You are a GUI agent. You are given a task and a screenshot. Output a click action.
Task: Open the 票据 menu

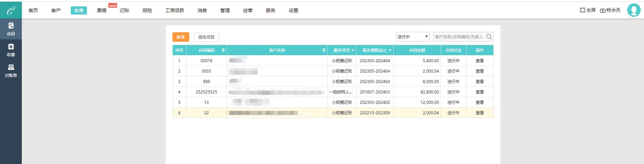click(x=101, y=10)
